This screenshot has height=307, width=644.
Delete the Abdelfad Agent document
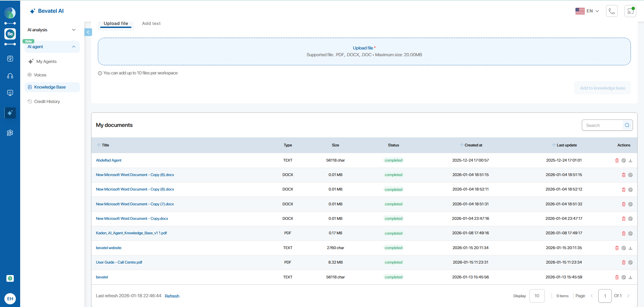pos(617,161)
